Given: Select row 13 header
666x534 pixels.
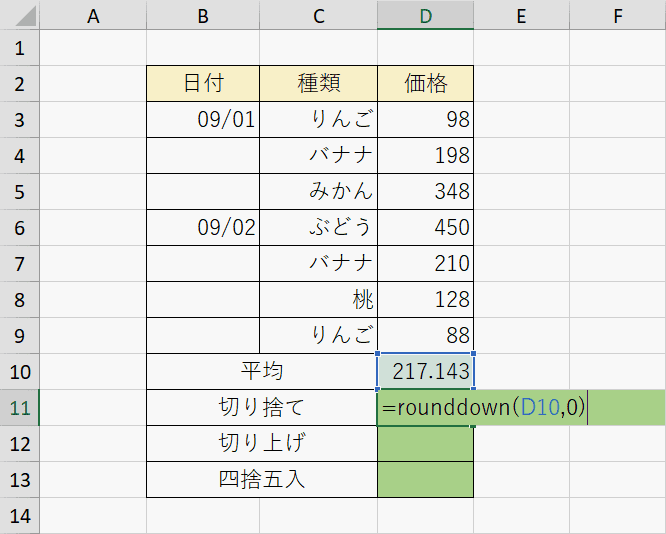Looking at the screenshot, I should (x=20, y=480).
